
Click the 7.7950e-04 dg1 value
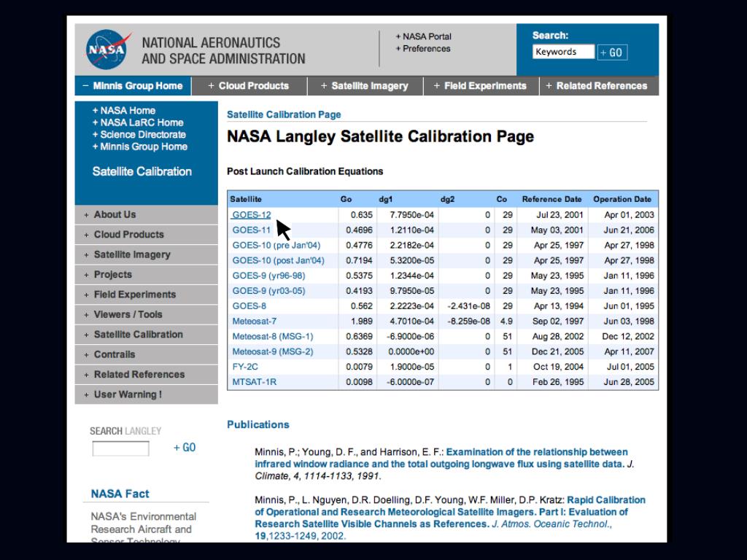411,215
